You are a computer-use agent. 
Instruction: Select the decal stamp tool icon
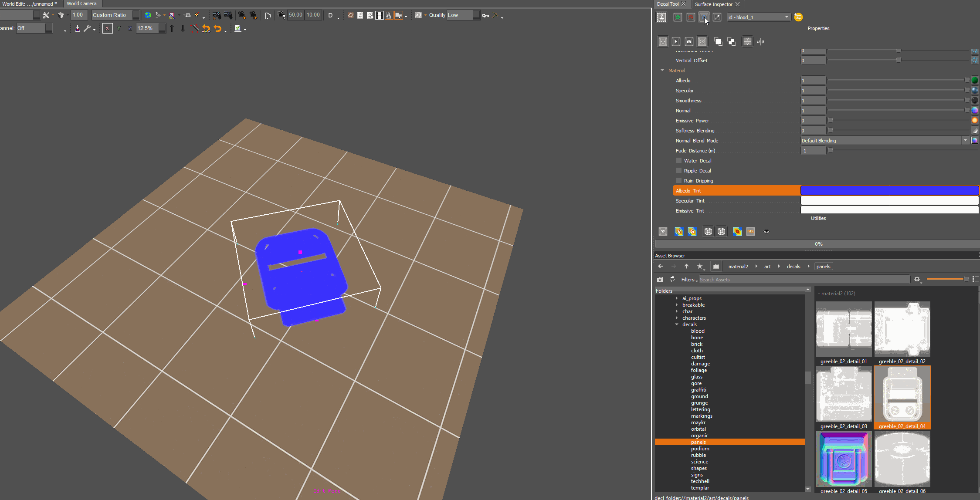tap(661, 17)
